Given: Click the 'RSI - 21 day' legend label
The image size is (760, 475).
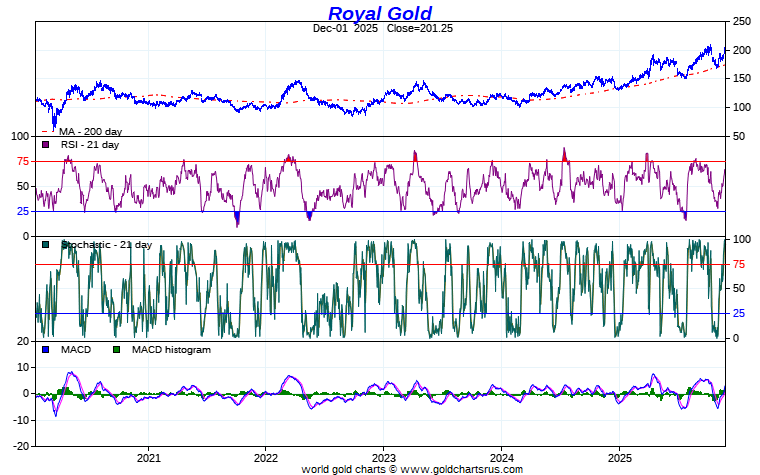Looking at the screenshot, I should tap(89, 145).
